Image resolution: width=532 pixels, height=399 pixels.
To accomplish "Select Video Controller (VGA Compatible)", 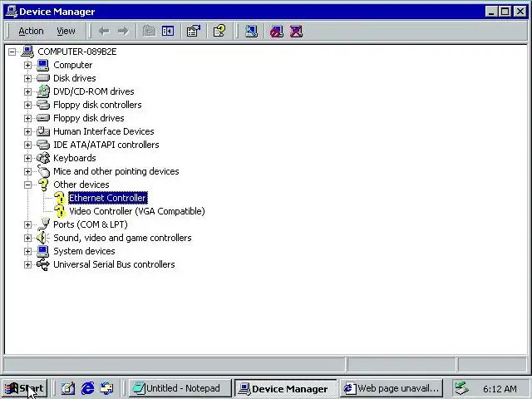I will point(137,211).
